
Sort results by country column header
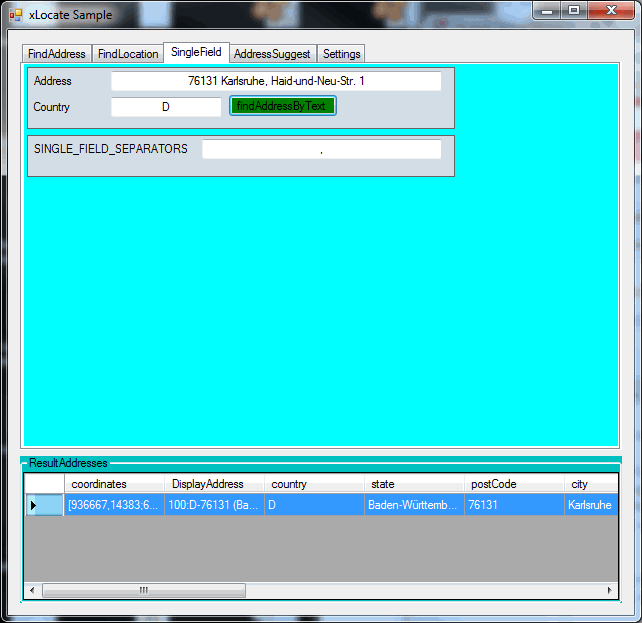(314, 484)
